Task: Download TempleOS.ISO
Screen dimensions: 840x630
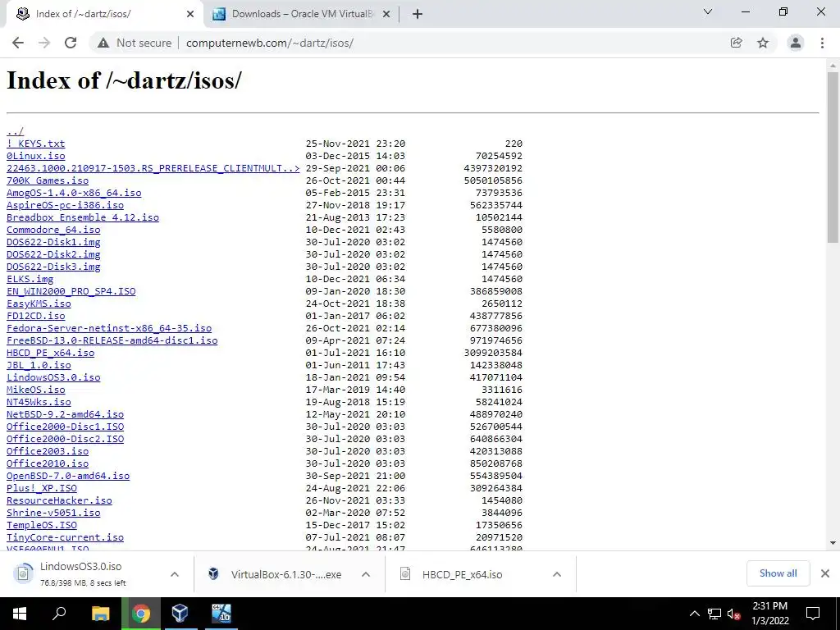Action: (x=42, y=526)
